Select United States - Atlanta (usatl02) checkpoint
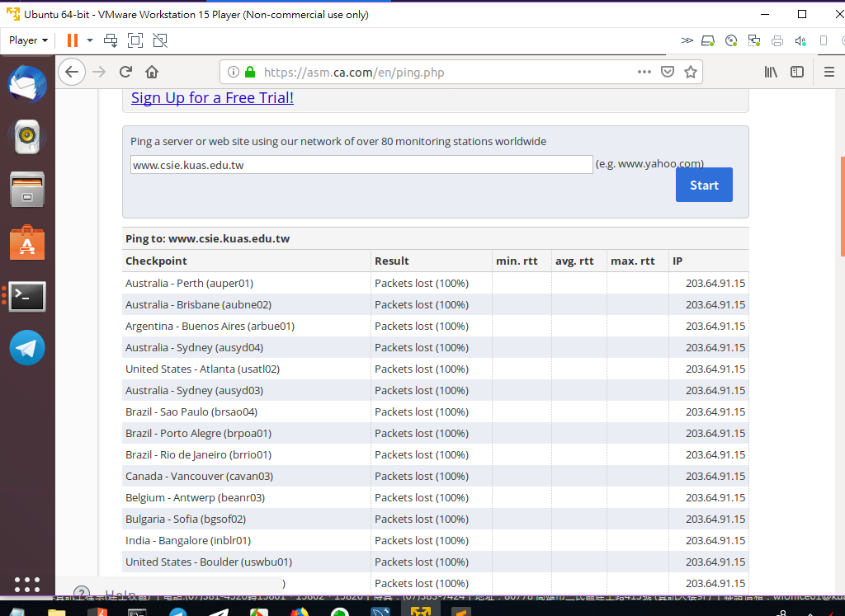The height and width of the screenshot is (616, 845). pos(203,369)
